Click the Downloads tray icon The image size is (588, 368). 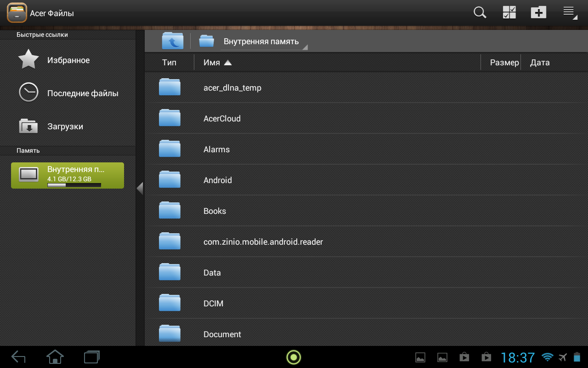coord(28,126)
